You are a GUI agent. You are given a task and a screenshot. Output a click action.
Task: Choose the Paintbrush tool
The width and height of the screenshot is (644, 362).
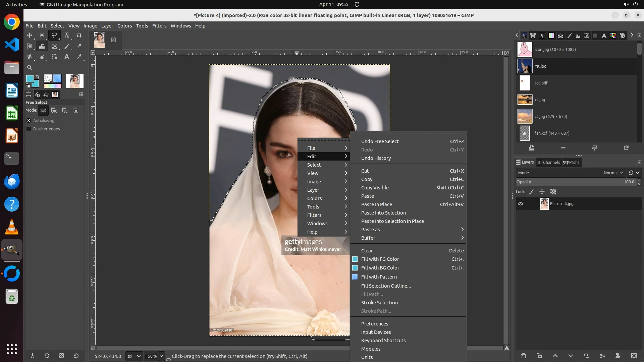(x=67, y=46)
